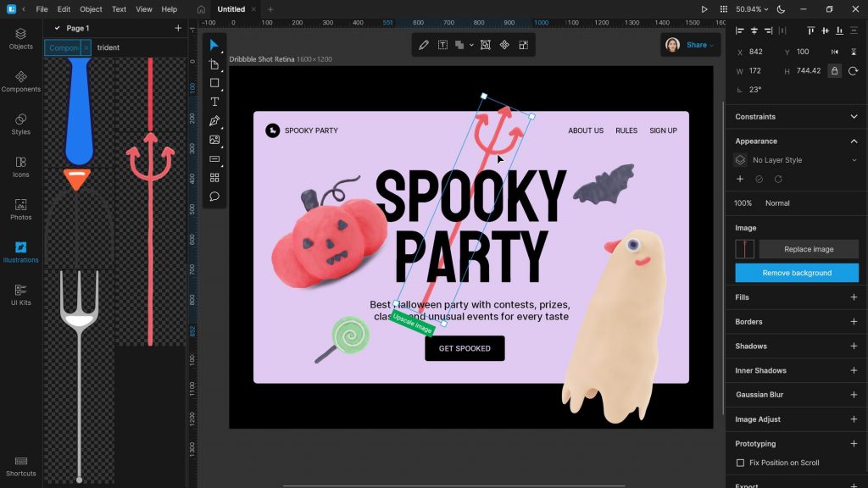Screen dimensions: 868x488
Task: Add a new page with plus
Action: pyautogui.click(x=178, y=28)
